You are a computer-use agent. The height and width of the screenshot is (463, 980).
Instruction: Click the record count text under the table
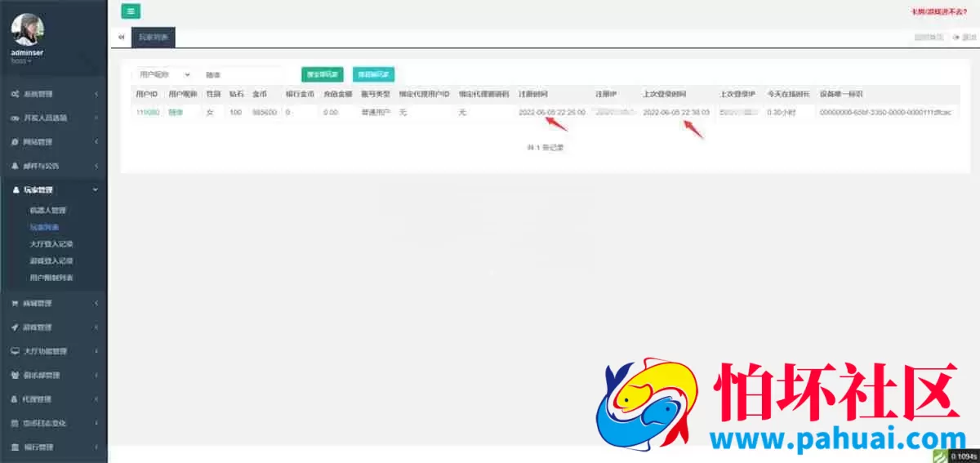(x=545, y=148)
